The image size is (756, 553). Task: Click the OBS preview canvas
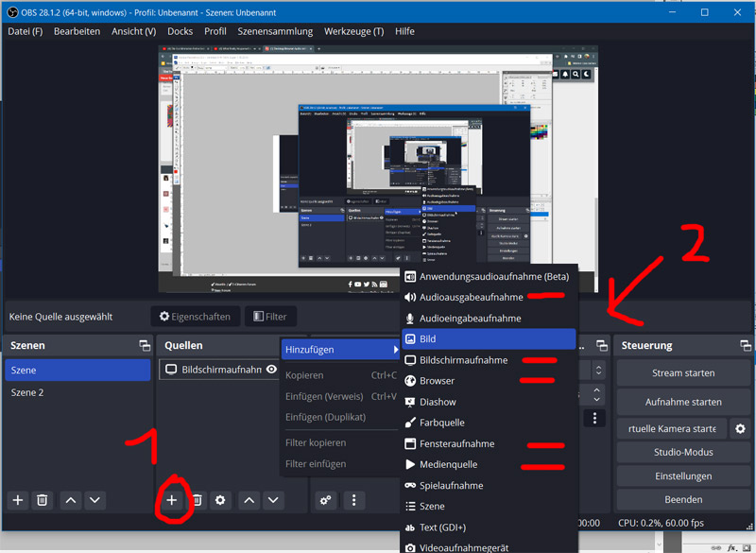pyautogui.click(x=378, y=169)
